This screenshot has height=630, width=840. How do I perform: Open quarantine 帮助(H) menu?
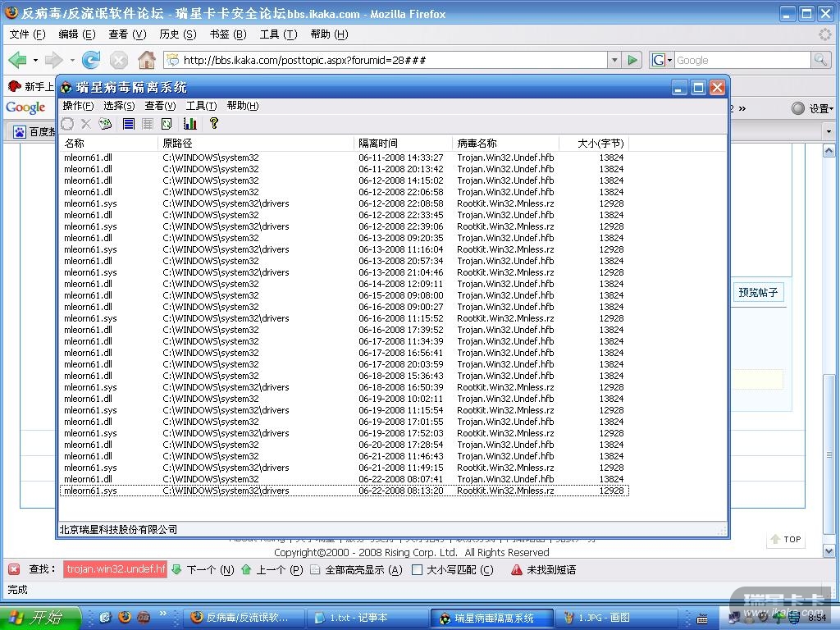pos(243,106)
